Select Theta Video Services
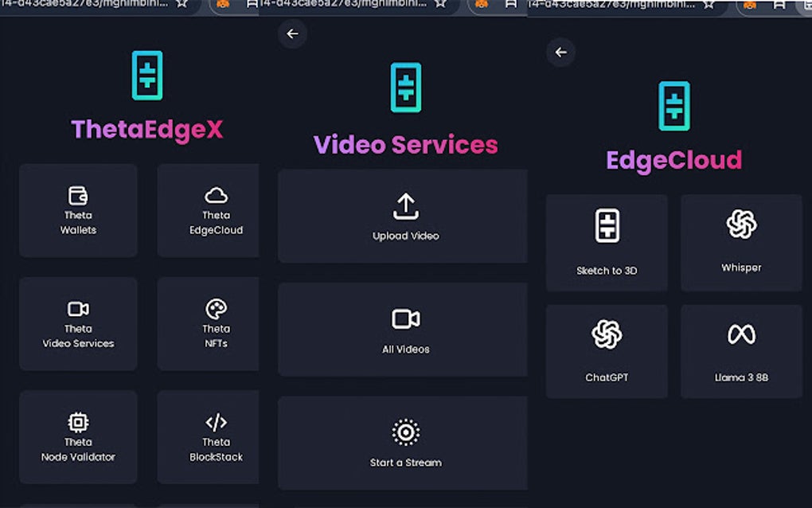The height and width of the screenshot is (508, 812). point(77,323)
